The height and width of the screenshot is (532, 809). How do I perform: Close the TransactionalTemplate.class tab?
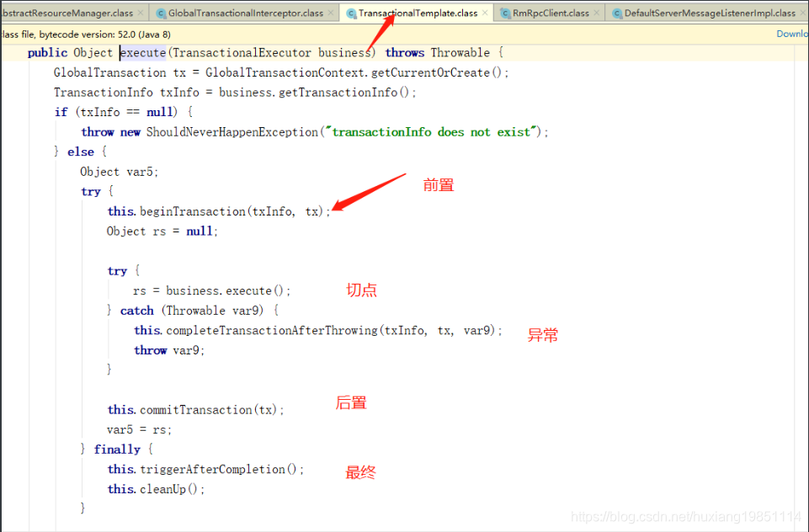[485, 13]
